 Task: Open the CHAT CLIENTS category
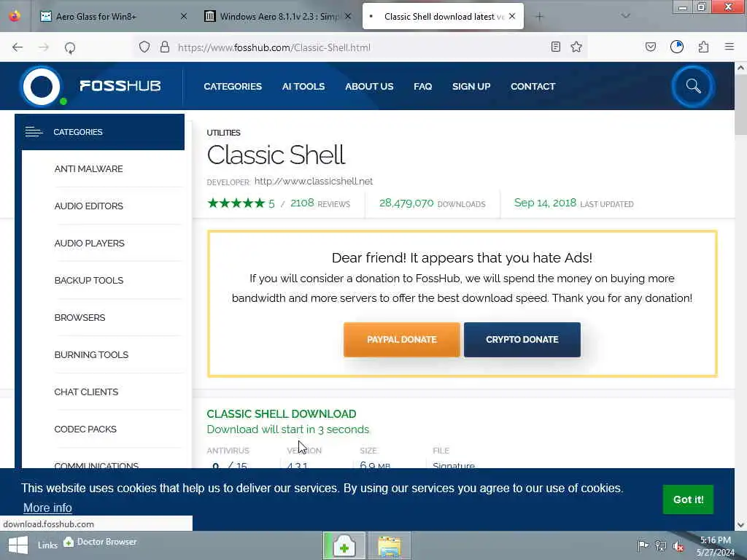click(86, 392)
